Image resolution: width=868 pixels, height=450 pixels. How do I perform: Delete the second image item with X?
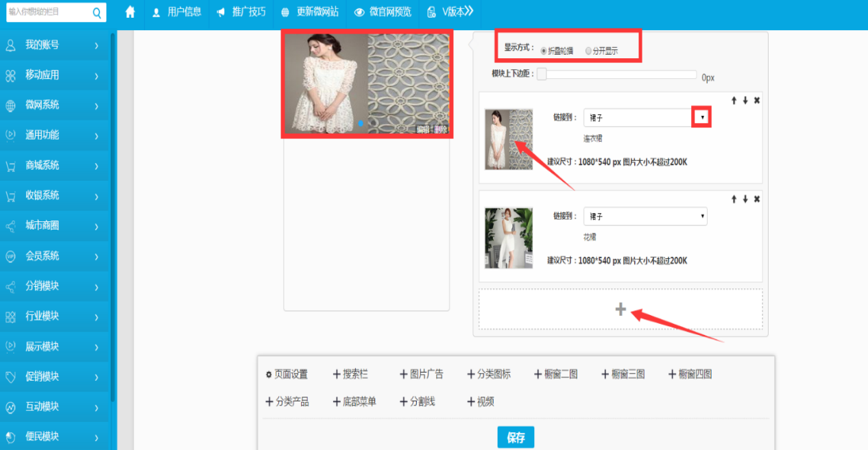click(757, 199)
